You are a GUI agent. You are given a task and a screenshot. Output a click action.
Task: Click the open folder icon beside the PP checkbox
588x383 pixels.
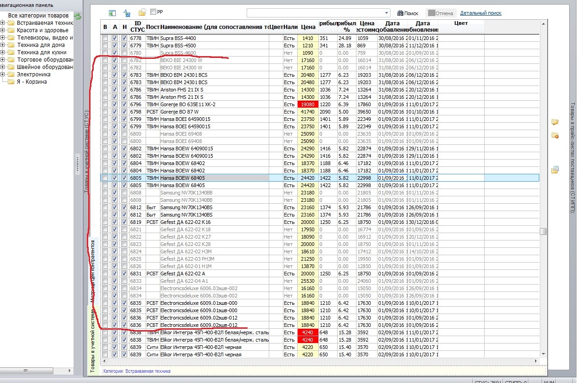click(142, 12)
